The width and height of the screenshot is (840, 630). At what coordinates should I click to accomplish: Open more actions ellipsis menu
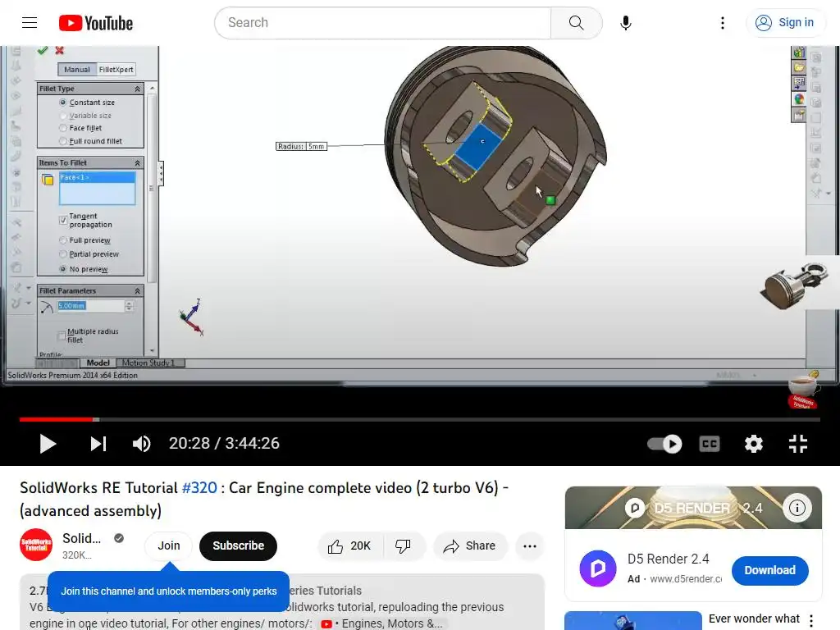[x=530, y=546]
